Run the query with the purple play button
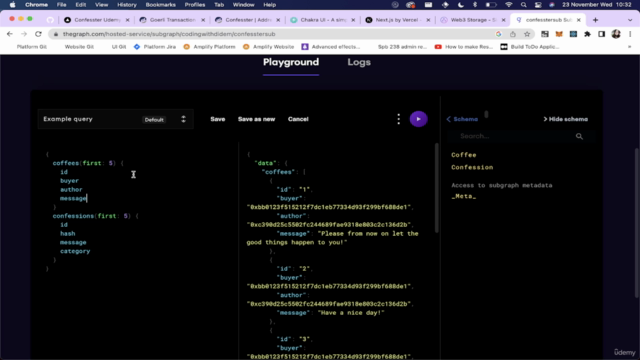 pos(418,119)
